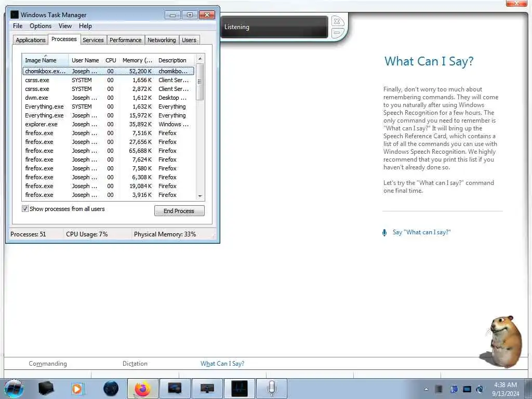
Task: Sort by the Image Name column header
Action: (x=45, y=60)
